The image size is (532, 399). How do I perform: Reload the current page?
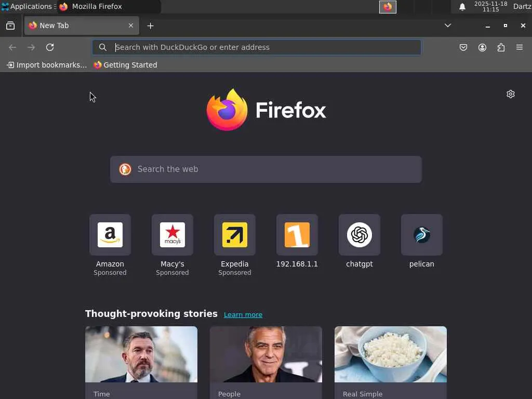click(50, 47)
